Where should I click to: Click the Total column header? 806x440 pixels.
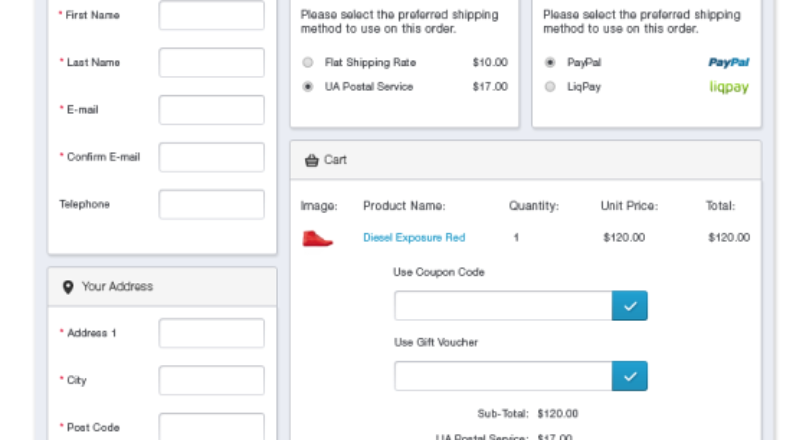[720, 206]
